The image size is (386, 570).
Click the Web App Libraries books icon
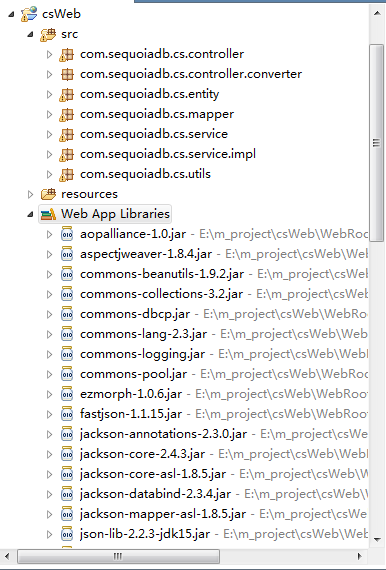click(48, 214)
